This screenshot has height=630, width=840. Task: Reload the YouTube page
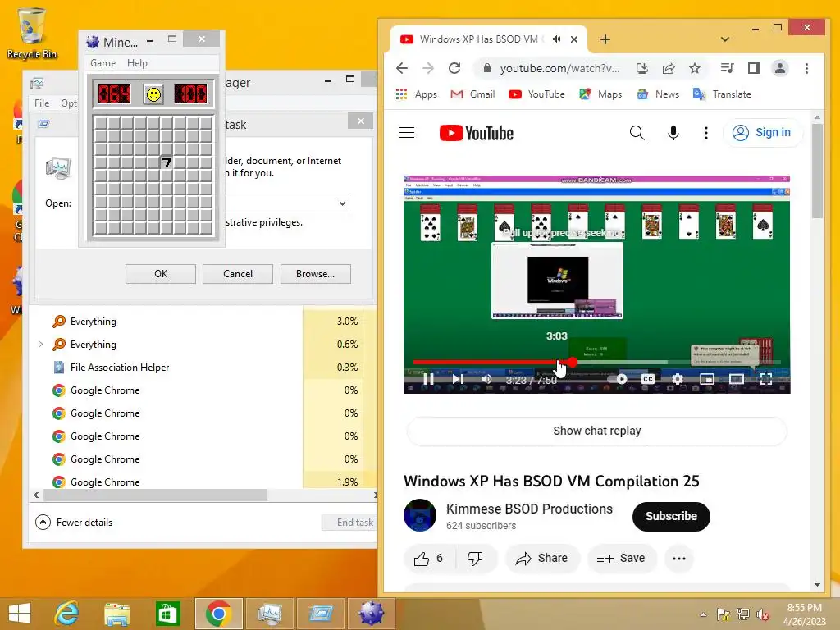[454, 68]
